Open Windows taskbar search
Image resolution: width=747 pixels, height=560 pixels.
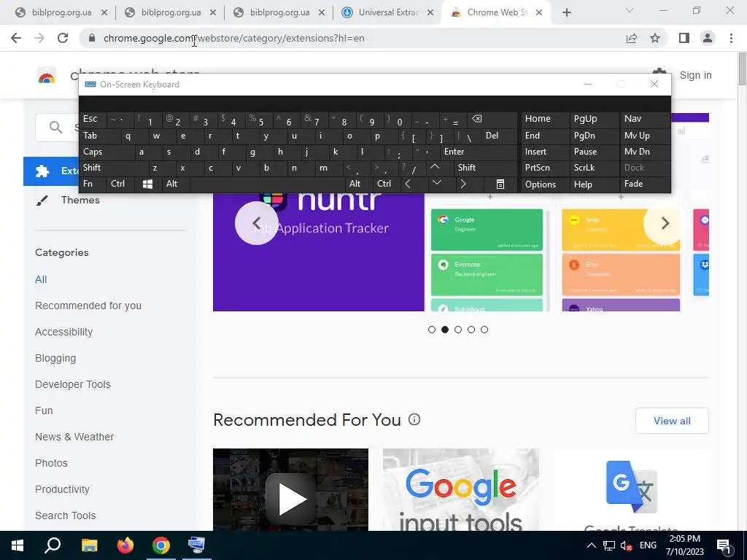(53, 545)
